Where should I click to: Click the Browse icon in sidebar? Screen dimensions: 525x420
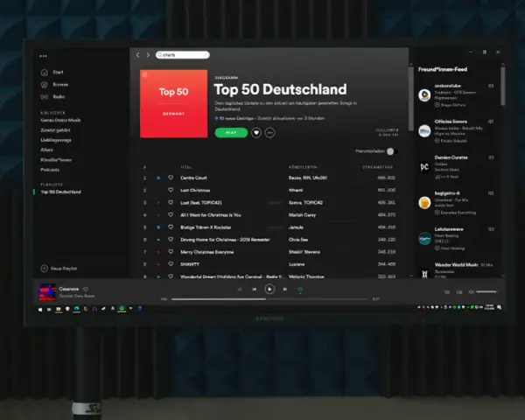pos(45,85)
